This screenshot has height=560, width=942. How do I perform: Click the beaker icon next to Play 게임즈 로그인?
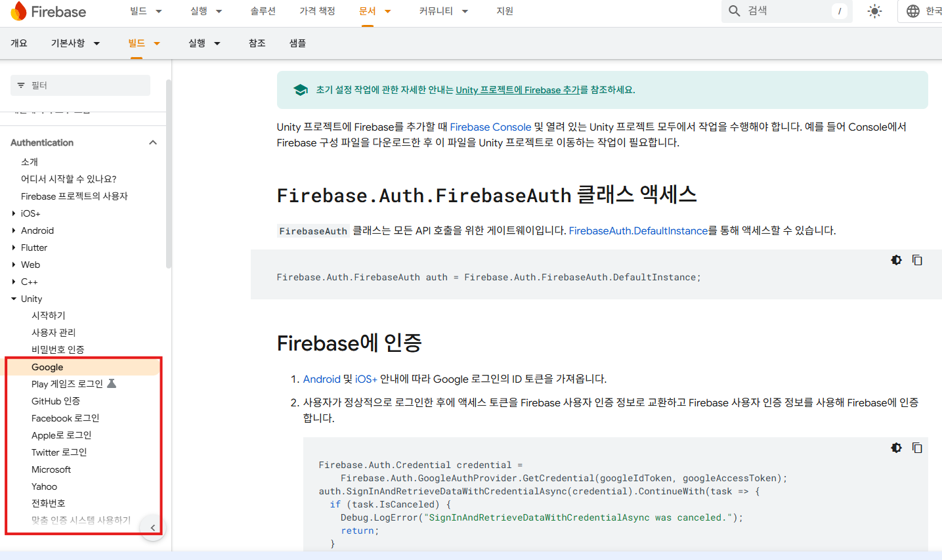click(x=112, y=383)
